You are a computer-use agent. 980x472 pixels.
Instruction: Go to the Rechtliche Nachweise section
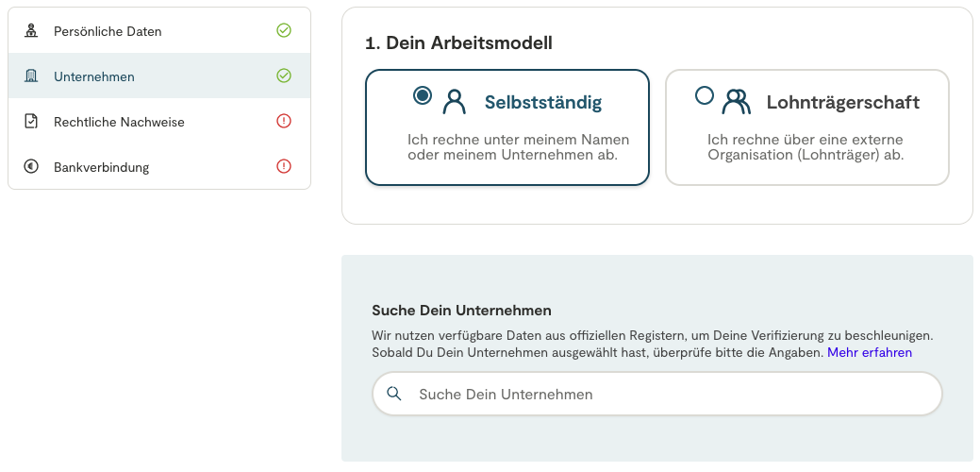click(119, 122)
